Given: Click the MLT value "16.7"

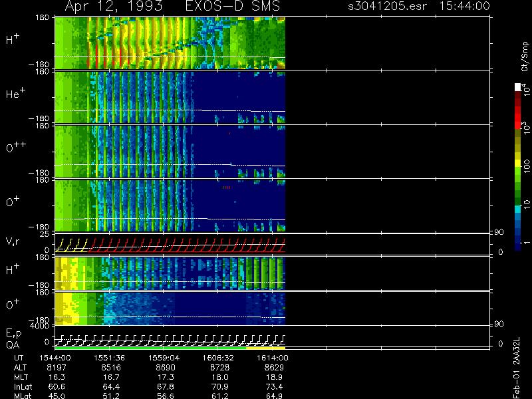Looking at the screenshot, I should point(111,377).
